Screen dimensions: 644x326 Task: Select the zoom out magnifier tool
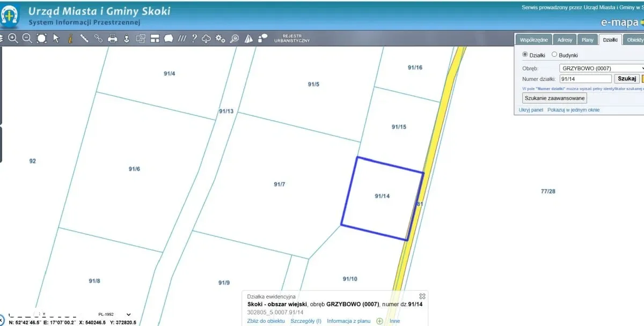(27, 38)
